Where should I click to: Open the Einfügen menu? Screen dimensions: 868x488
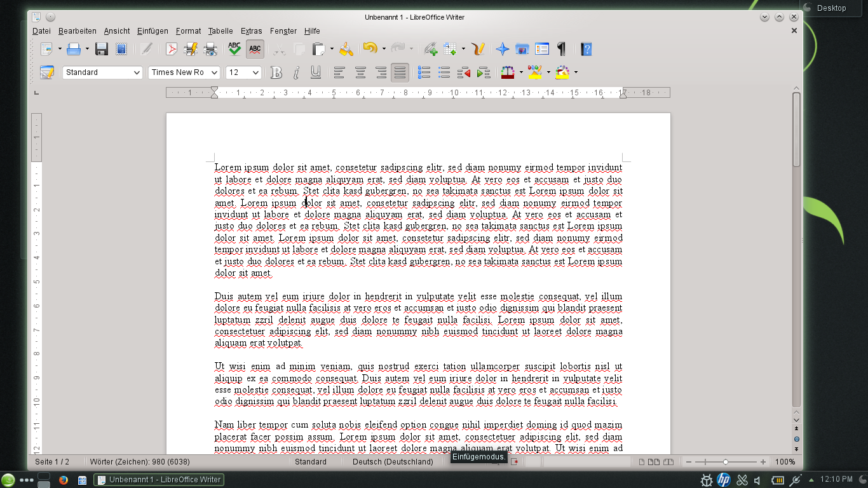[x=153, y=30]
